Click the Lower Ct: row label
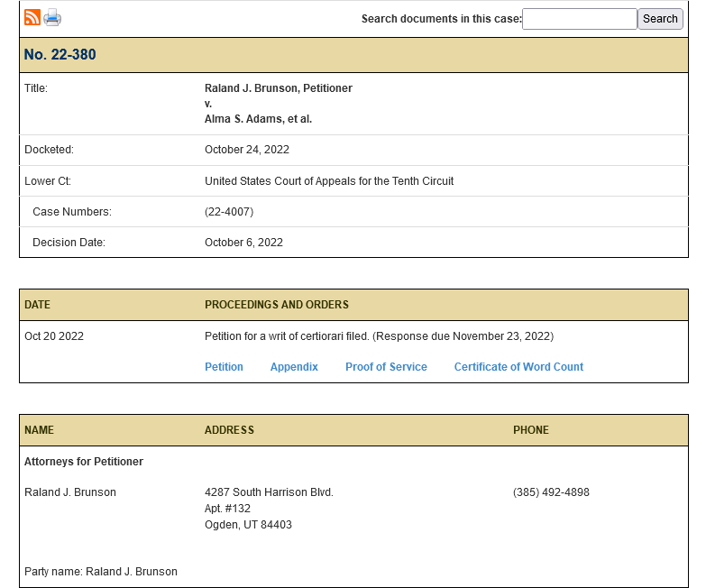Viewport: 706px width, 588px height. click(48, 181)
